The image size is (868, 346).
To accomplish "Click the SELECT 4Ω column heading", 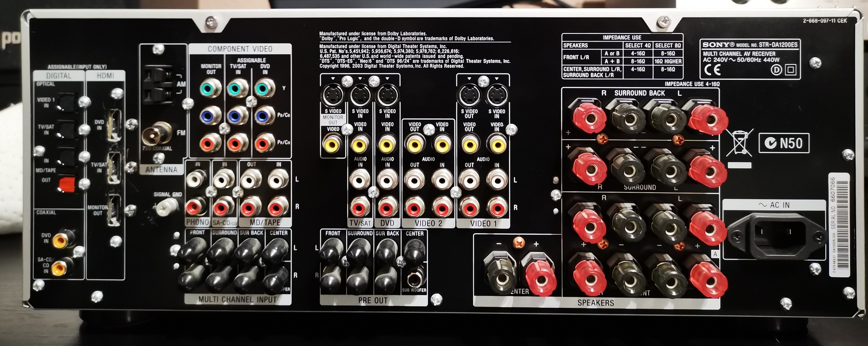I will pos(638,45).
